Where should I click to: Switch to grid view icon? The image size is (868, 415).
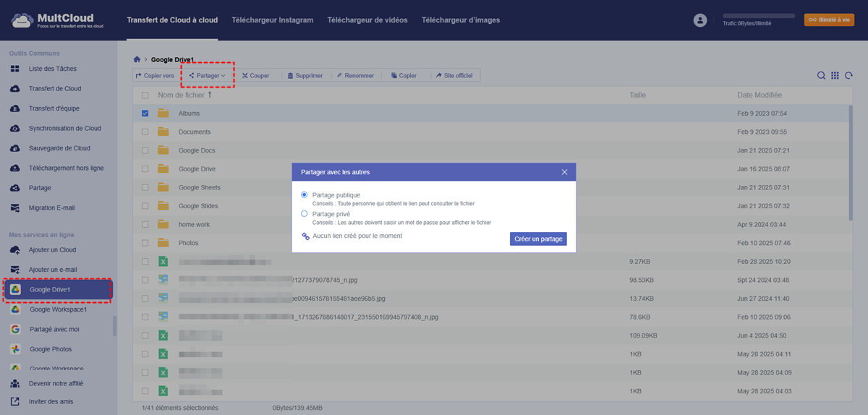(835, 75)
